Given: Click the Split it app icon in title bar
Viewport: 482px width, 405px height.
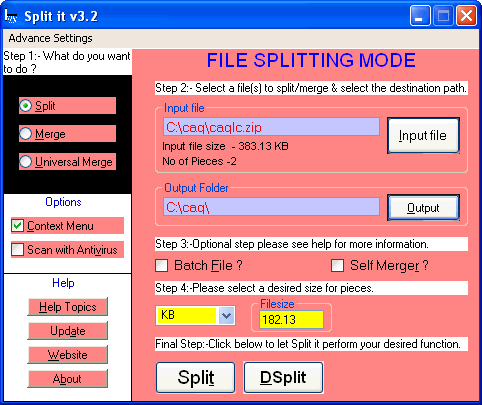Looking at the screenshot, I should click(x=11, y=16).
